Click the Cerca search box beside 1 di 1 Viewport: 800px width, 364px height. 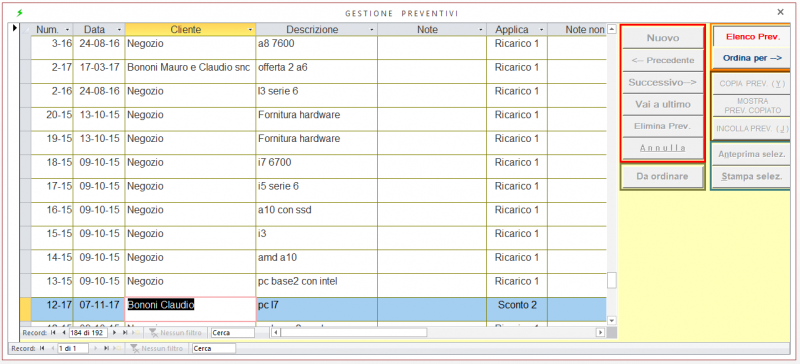coord(214,349)
